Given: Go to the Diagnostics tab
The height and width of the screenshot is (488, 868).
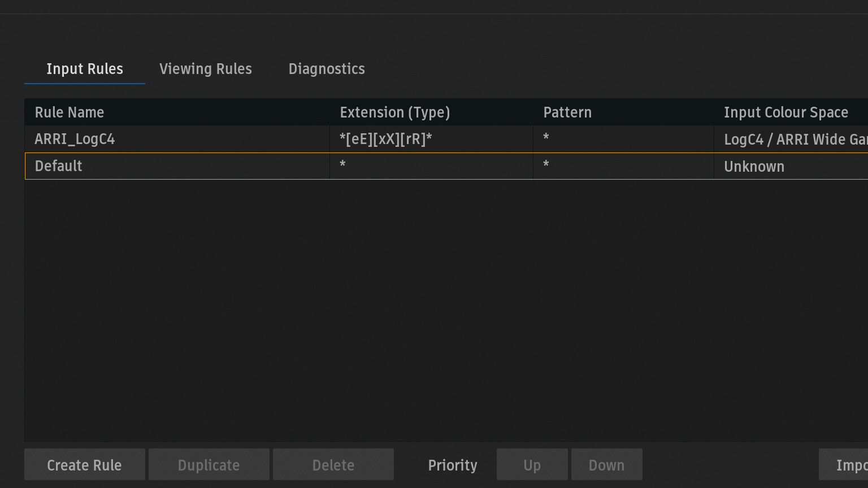Looking at the screenshot, I should pyautogui.click(x=327, y=69).
